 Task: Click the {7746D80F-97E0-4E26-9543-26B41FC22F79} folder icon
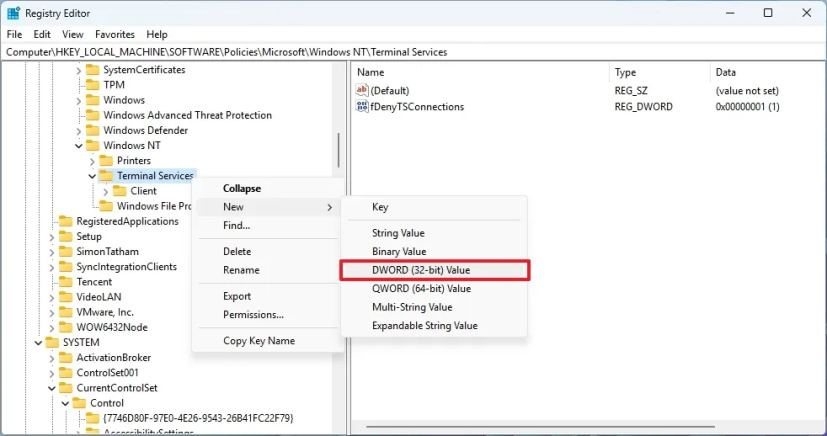point(93,418)
